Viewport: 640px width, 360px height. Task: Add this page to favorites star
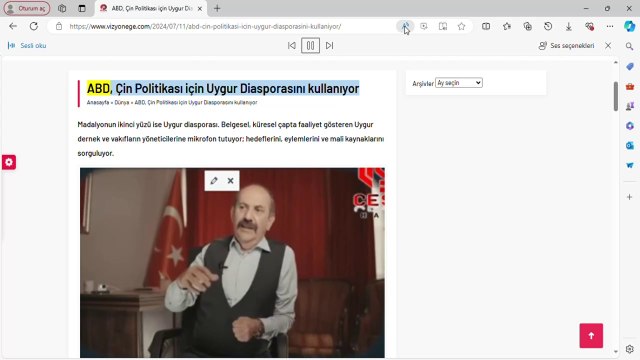click(x=462, y=27)
